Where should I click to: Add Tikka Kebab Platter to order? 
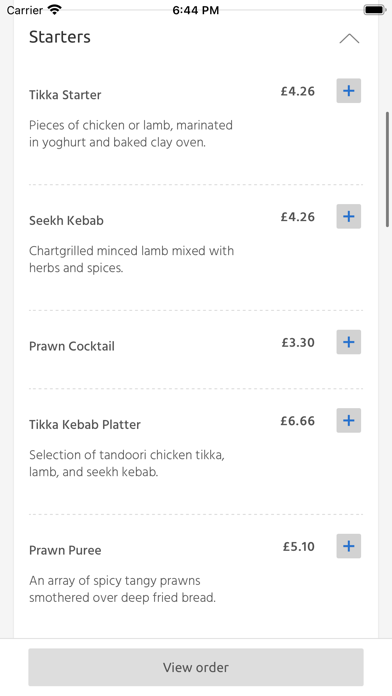(348, 420)
